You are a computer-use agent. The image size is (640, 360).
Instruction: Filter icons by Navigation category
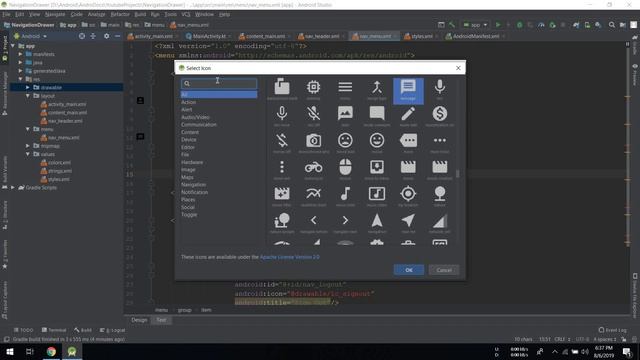pyautogui.click(x=193, y=184)
